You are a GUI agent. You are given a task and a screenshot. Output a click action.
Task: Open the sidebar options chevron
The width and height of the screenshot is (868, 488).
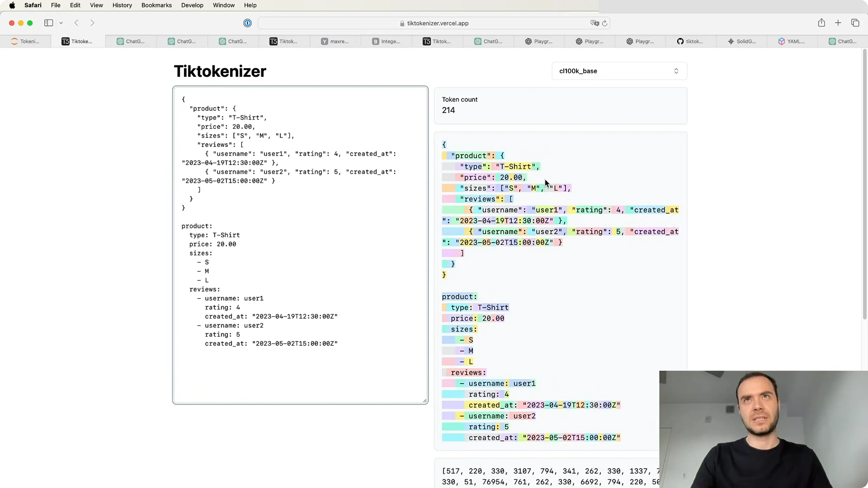point(61,23)
